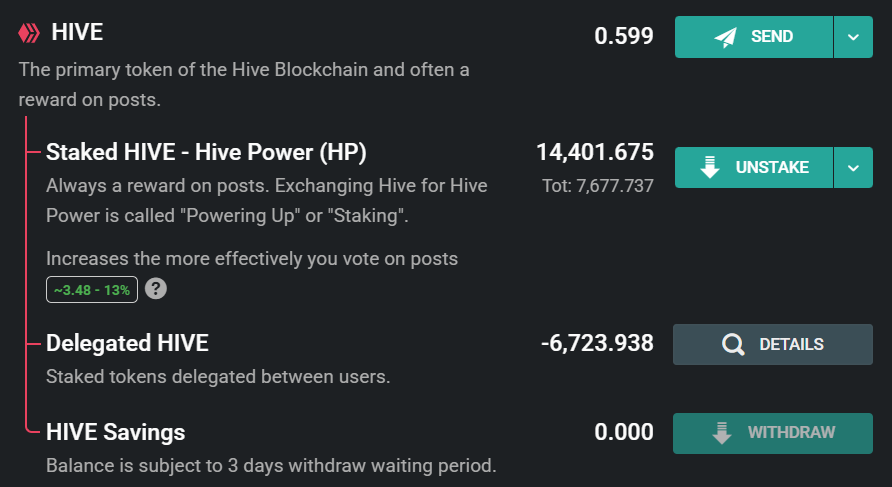Click the magnifier icon on Details
The image size is (892, 487).
pyautogui.click(x=733, y=345)
